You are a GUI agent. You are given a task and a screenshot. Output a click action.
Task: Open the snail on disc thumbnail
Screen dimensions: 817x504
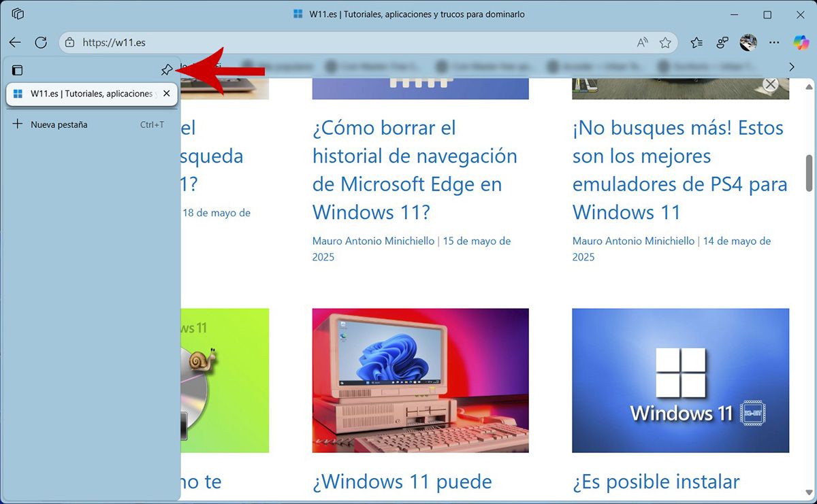225,380
